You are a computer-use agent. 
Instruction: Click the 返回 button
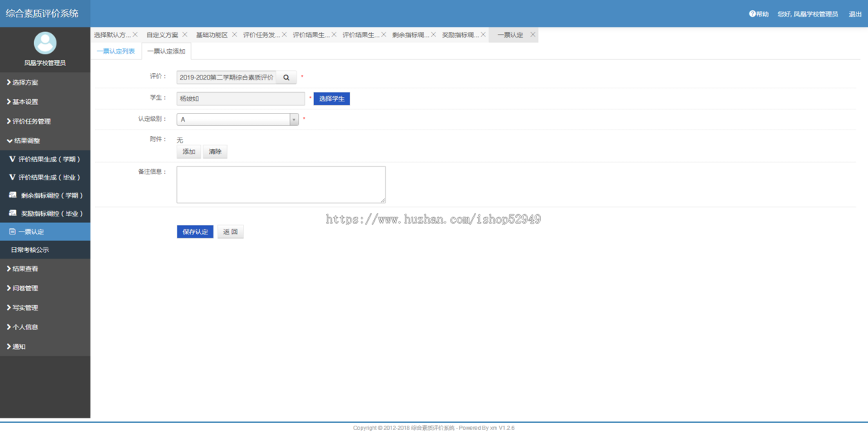click(231, 232)
